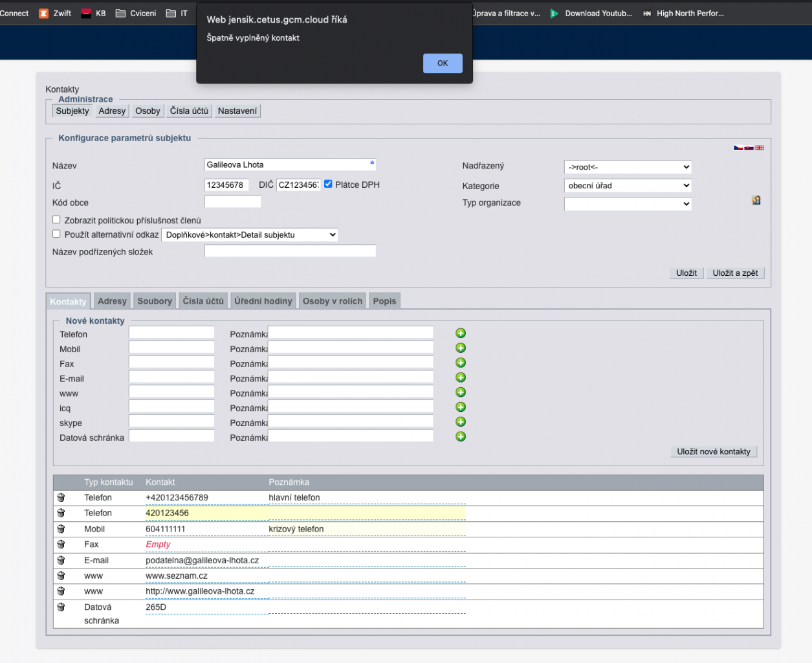Click the people icon beside Typ organizace
This screenshot has height=663, width=812.
click(756, 201)
